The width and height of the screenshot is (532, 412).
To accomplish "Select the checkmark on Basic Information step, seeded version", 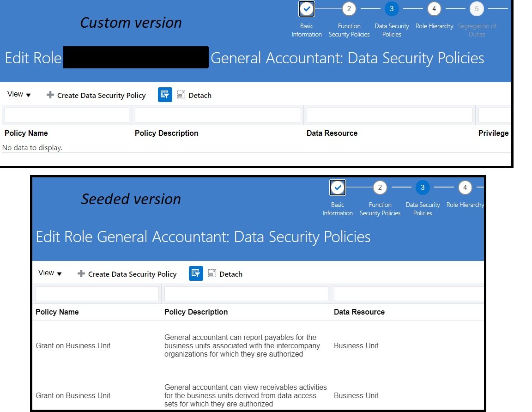I will coord(337,188).
